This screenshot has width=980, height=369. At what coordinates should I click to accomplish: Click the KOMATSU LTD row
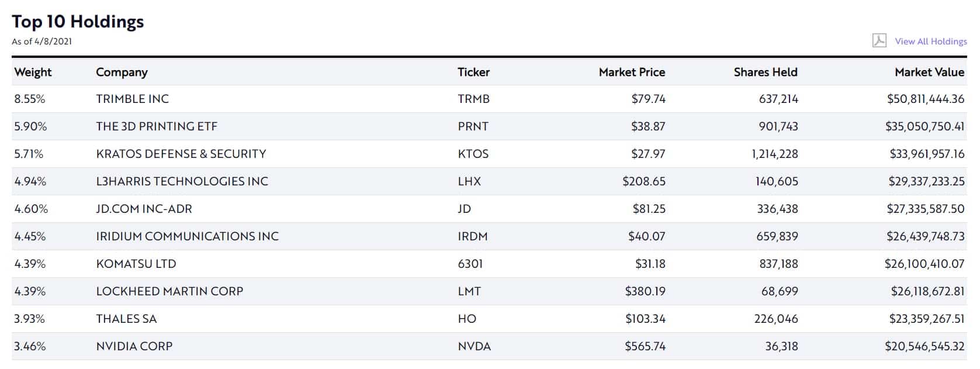click(489, 264)
